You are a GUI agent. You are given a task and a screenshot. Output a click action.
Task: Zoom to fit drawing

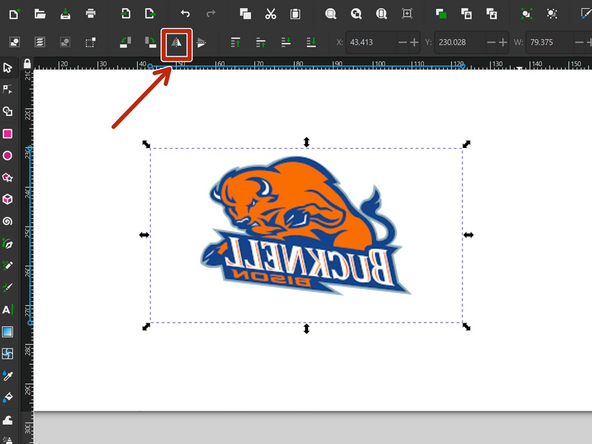356,14
